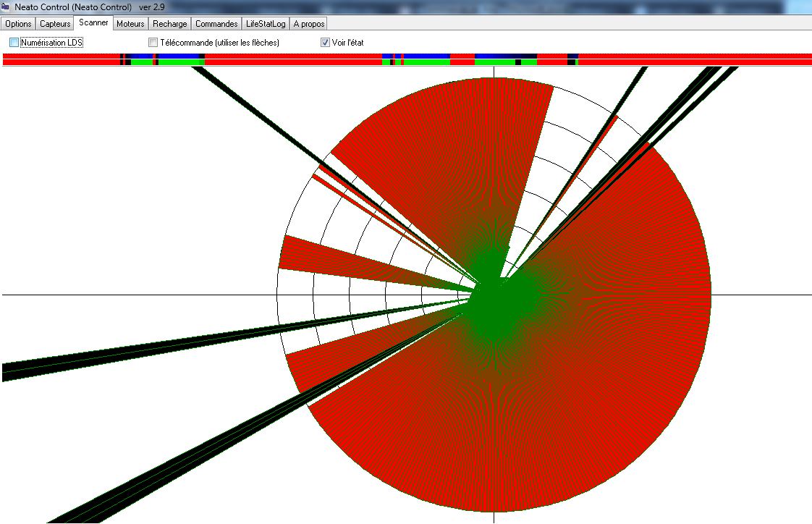812x524 pixels.
Task: Click leftmost green segment in status strip
Action: pyautogui.click(x=141, y=62)
